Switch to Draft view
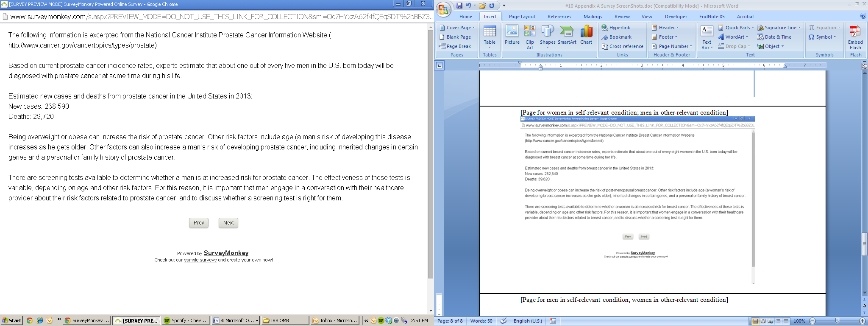This screenshot has height=326, width=868. [x=786, y=321]
